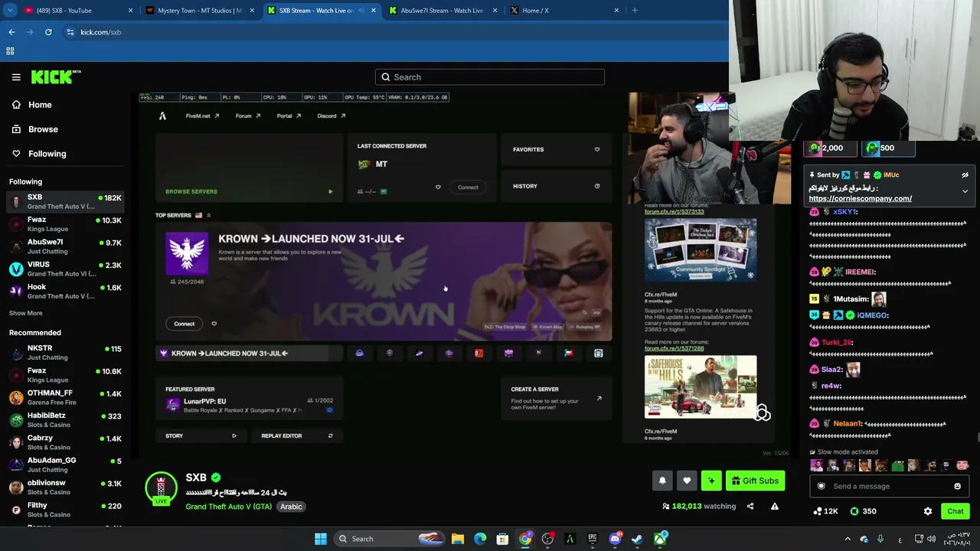Screen dimensions: 980x551
Task: Click the SXB channel avatar
Action: 161,487
